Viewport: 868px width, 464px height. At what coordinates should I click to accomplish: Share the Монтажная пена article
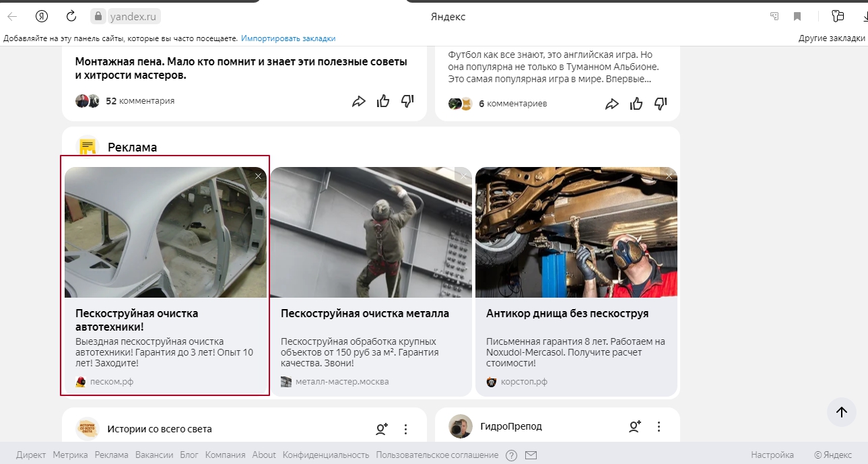tap(359, 101)
